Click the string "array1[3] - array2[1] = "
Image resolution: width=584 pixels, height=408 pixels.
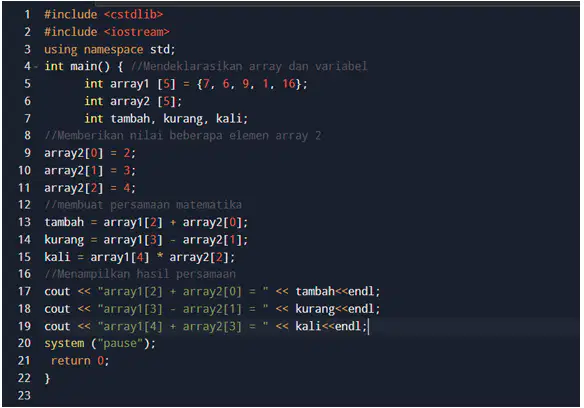tap(183, 309)
